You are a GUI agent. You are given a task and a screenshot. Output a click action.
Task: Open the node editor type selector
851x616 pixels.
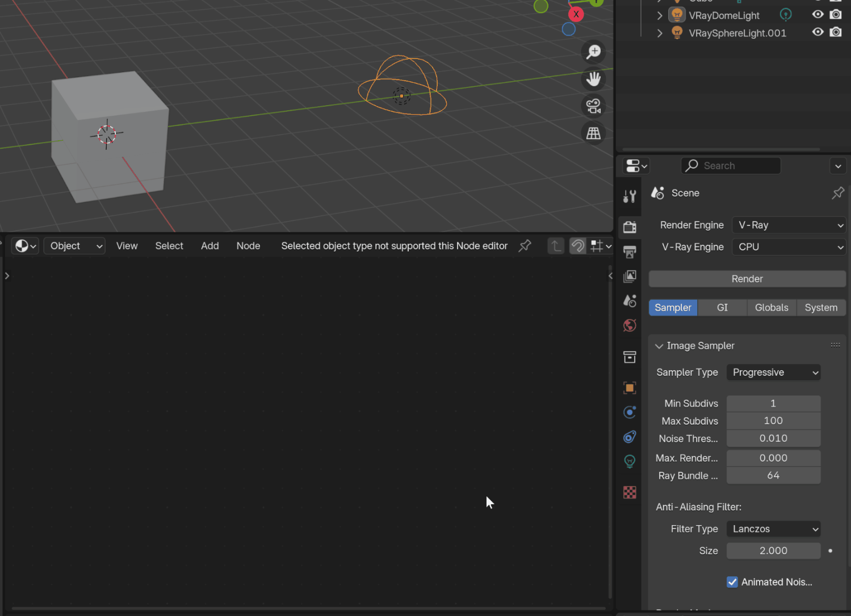(x=24, y=246)
